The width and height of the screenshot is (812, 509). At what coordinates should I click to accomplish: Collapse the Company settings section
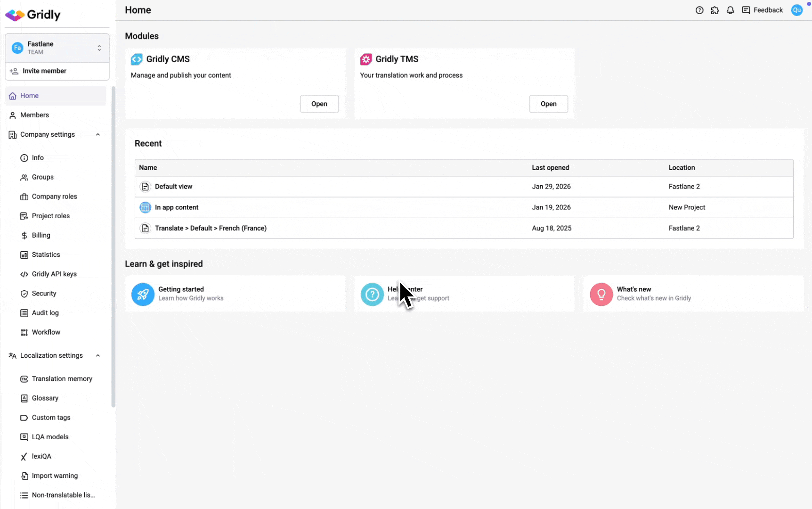[98, 134]
